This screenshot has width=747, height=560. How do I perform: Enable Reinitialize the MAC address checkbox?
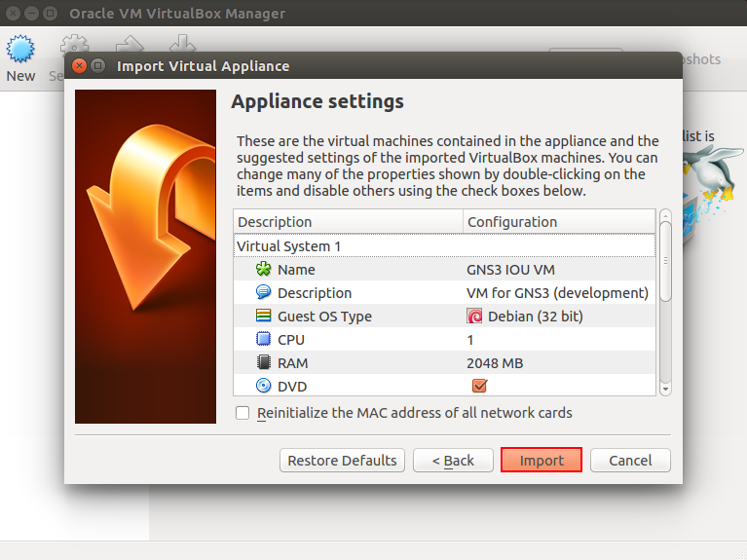243,413
